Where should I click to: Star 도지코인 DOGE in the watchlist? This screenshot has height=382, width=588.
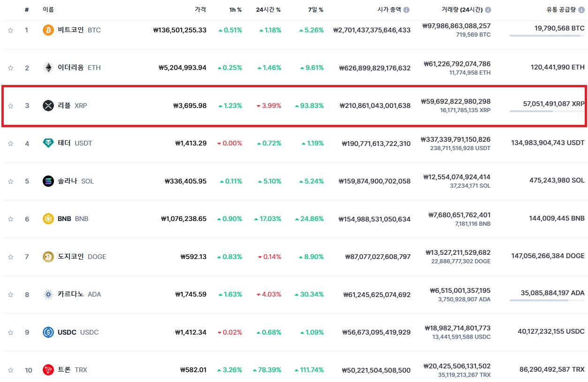[10, 257]
